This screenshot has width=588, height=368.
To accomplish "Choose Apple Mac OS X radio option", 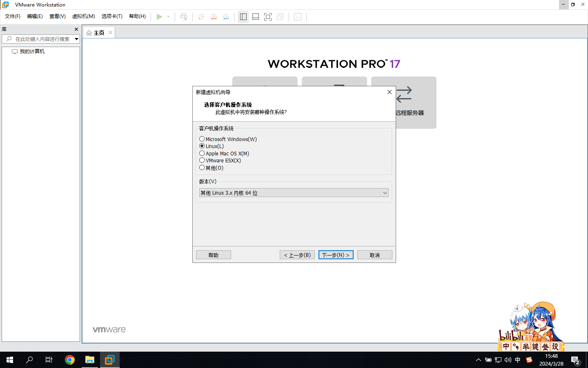I will click(x=202, y=153).
